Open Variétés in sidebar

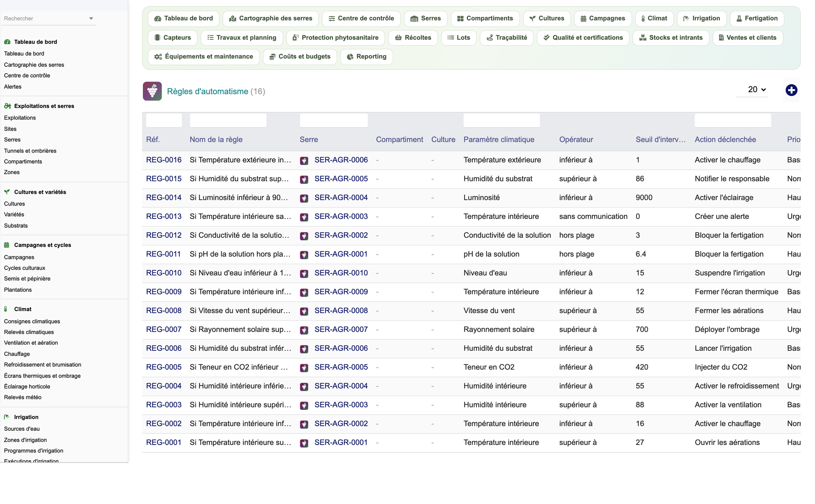tap(14, 214)
